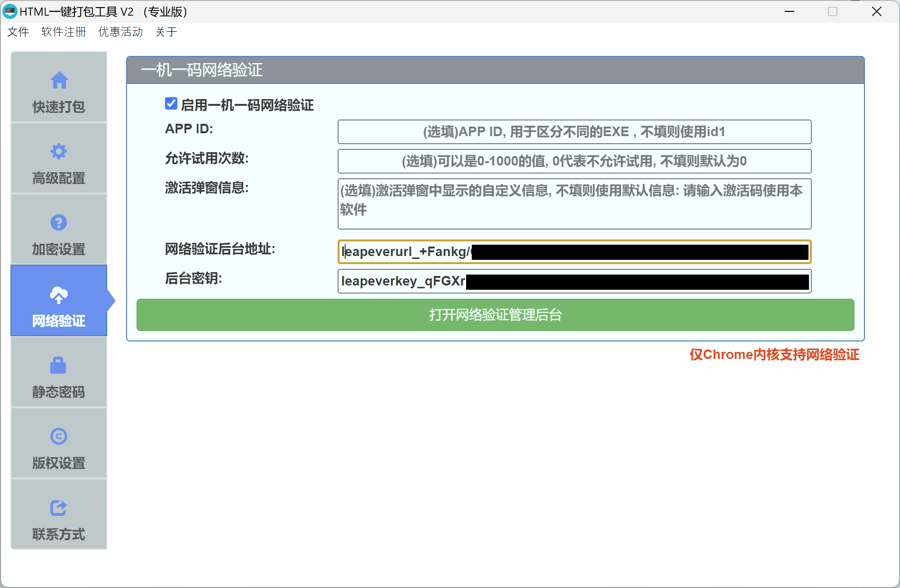900x588 pixels.
Task: Select the cloud icon for 网络验证
Action: tap(58, 294)
